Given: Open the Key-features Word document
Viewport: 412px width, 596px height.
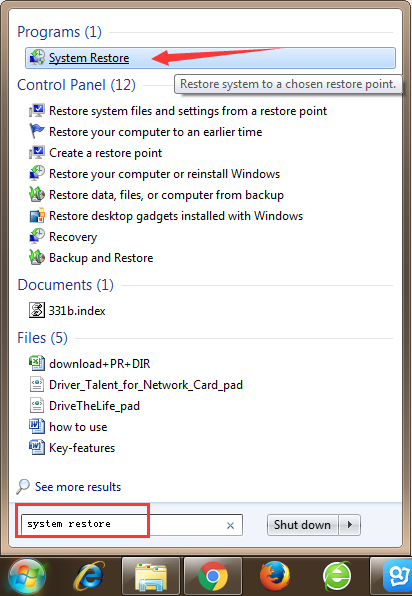Looking at the screenshot, I should click(x=82, y=448).
